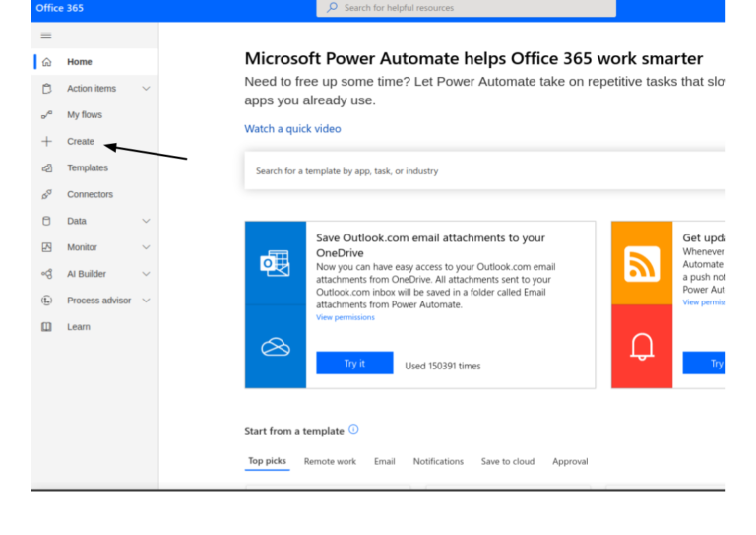Switch to the Remote work tab
The width and height of the screenshot is (756, 535).
click(x=331, y=462)
